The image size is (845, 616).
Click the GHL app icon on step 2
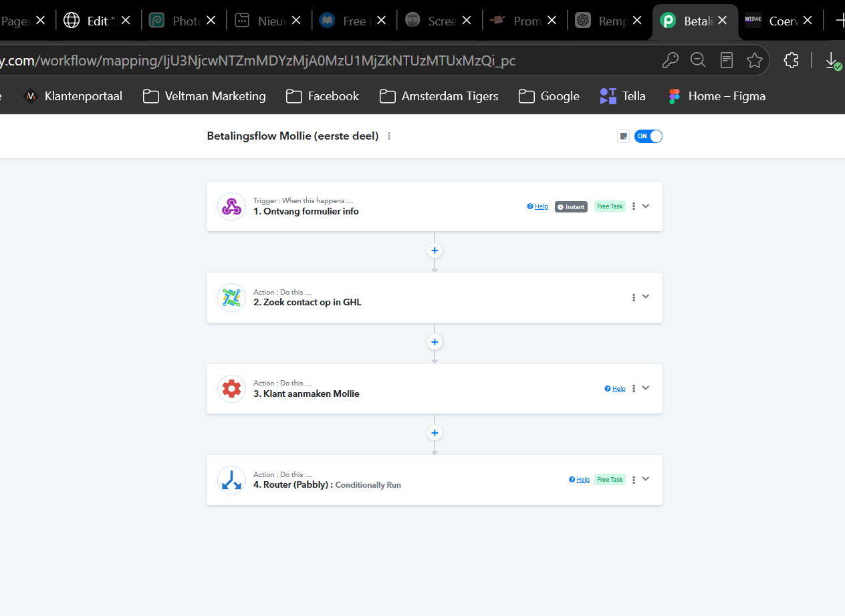pyautogui.click(x=231, y=297)
